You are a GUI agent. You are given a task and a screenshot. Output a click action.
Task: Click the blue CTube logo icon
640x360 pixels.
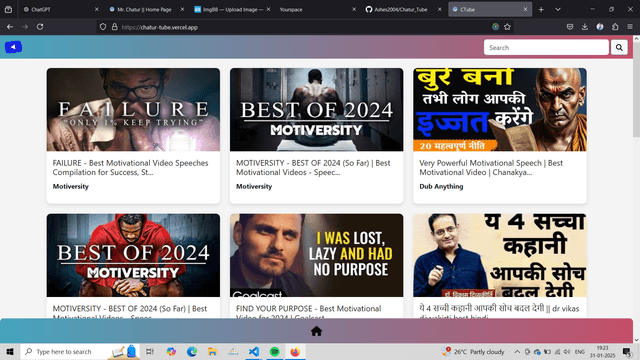[x=13, y=47]
